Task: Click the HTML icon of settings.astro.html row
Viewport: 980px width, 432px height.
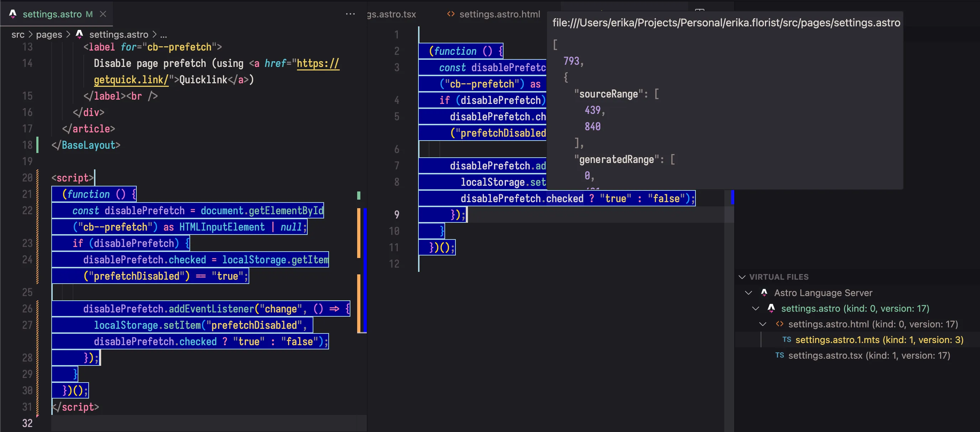Action: pos(780,324)
